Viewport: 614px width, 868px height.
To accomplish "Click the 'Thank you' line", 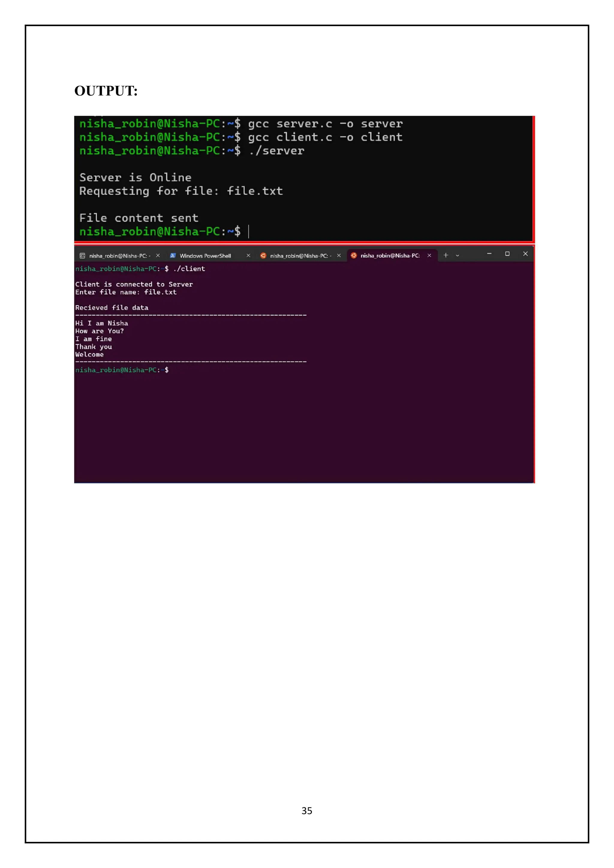I will point(93,347).
